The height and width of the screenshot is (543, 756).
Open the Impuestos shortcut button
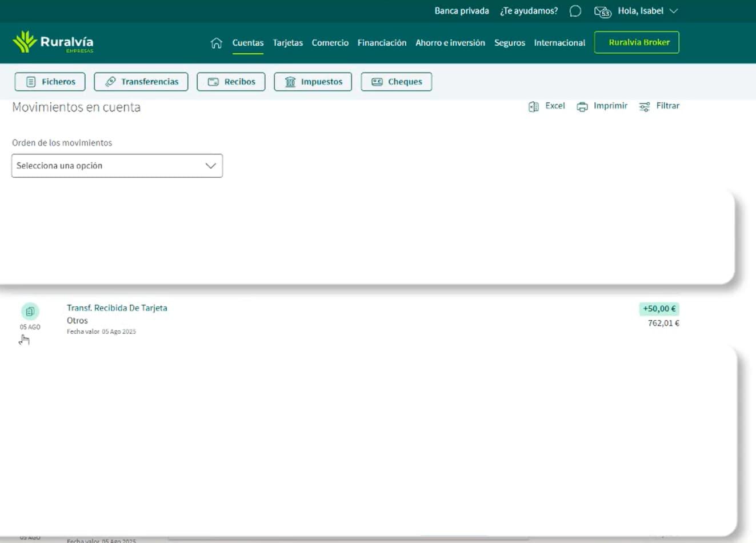(313, 82)
